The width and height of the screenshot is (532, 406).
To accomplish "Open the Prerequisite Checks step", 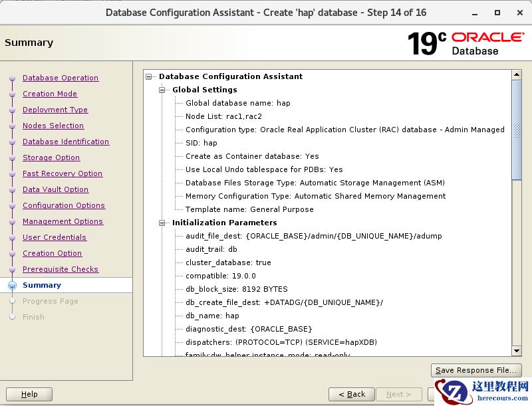I will point(61,268).
